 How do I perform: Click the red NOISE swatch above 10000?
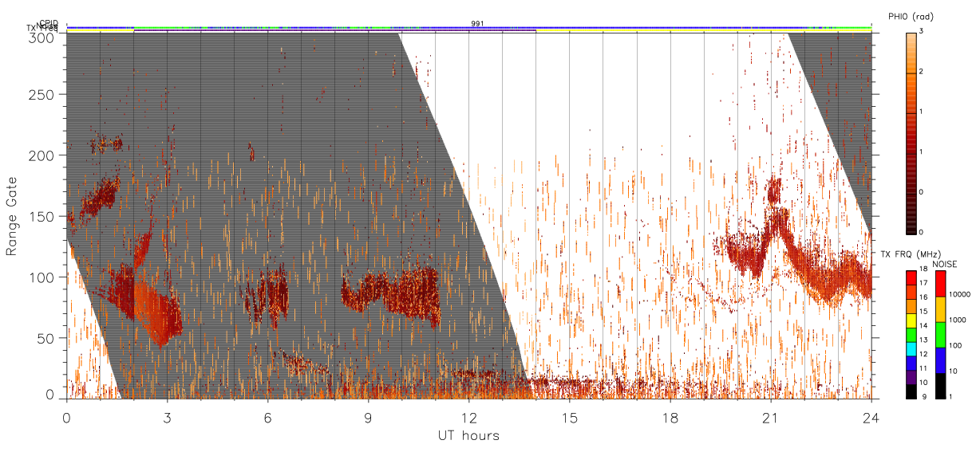[940, 283]
